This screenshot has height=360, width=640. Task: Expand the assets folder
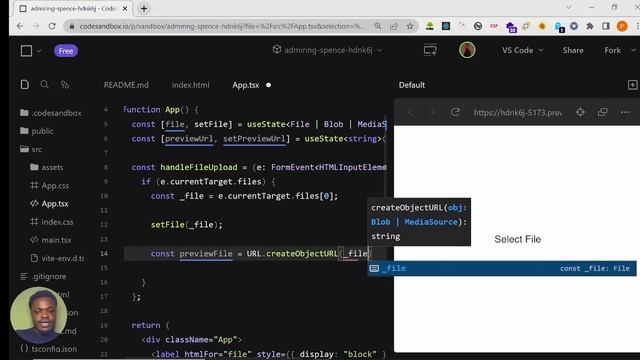coord(47,167)
